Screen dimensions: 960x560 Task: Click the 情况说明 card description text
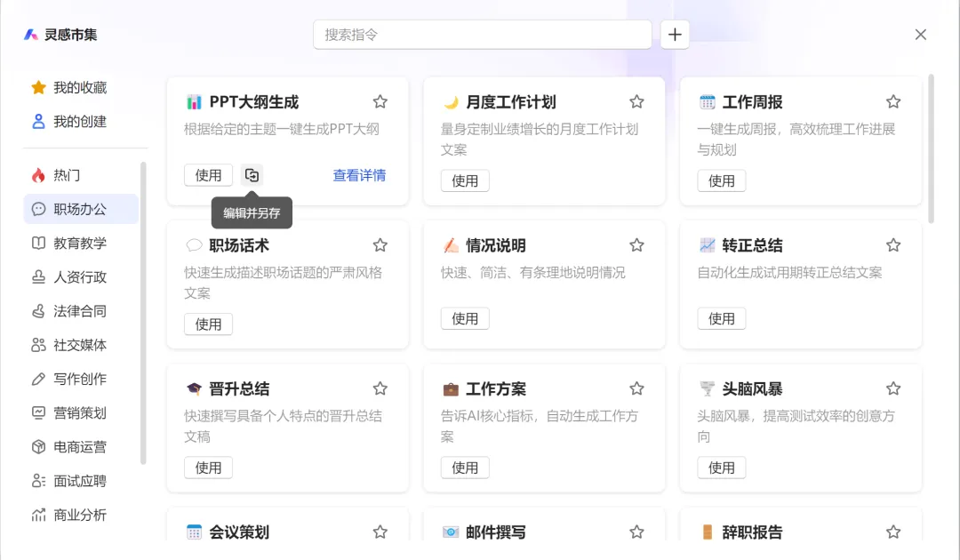(x=532, y=272)
